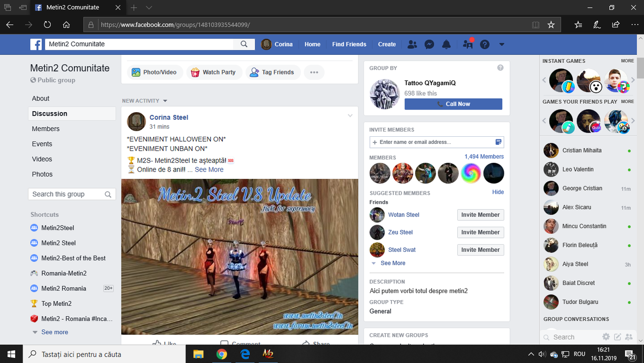Image resolution: width=644 pixels, height=363 pixels.
Task: Click the Share page icon in Edge
Action: point(615,25)
